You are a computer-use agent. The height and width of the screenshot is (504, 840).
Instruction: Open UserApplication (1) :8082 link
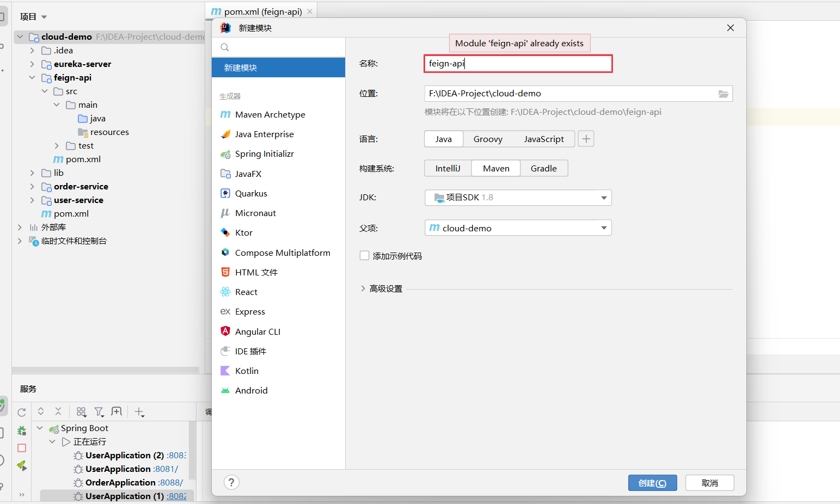(176, 496)
